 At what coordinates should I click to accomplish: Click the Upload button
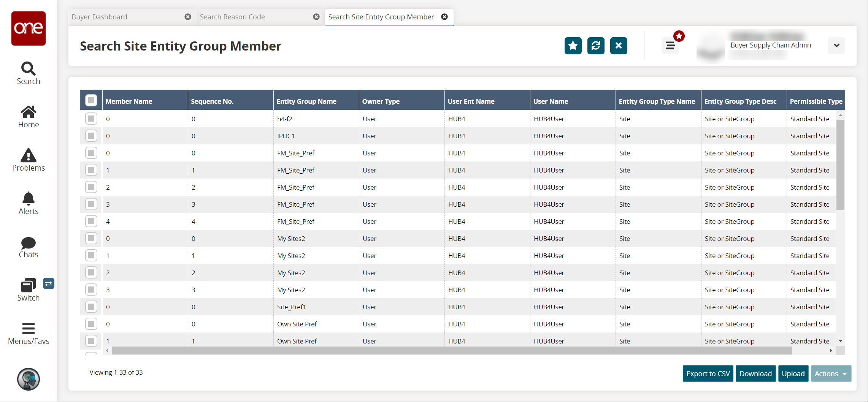point(793,374)
